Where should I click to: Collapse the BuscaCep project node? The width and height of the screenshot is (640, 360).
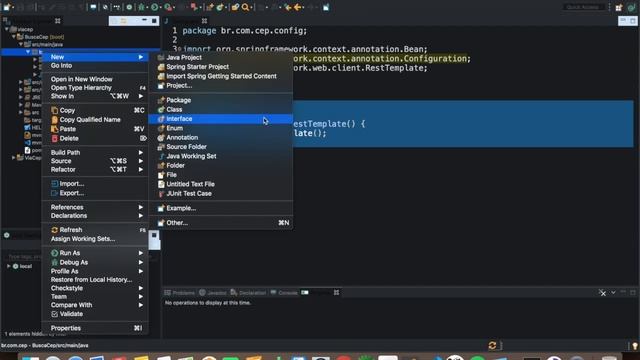14,37
